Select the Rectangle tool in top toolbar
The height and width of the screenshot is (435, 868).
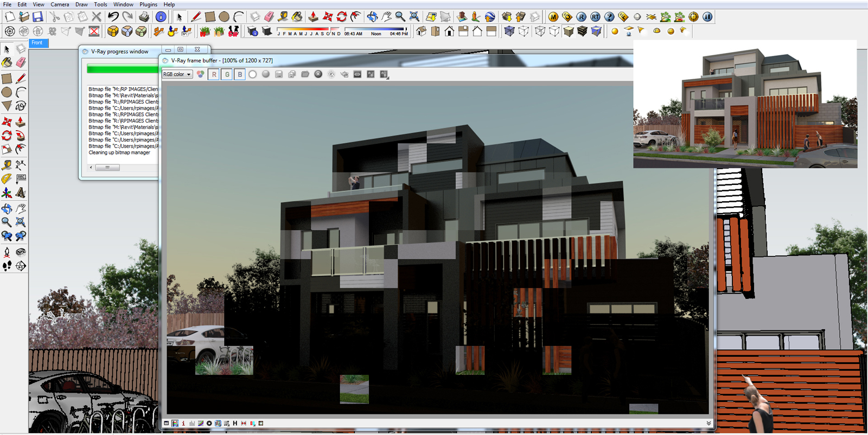[210, 17]
